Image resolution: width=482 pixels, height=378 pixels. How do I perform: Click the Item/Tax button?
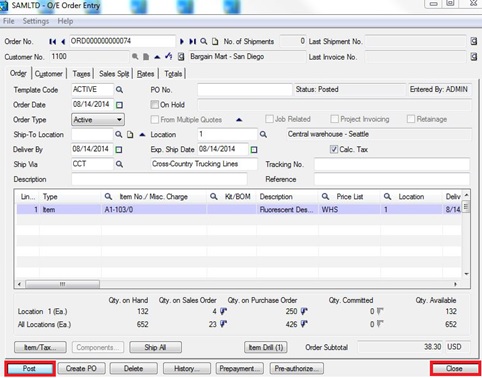click(x=40, y=347)
